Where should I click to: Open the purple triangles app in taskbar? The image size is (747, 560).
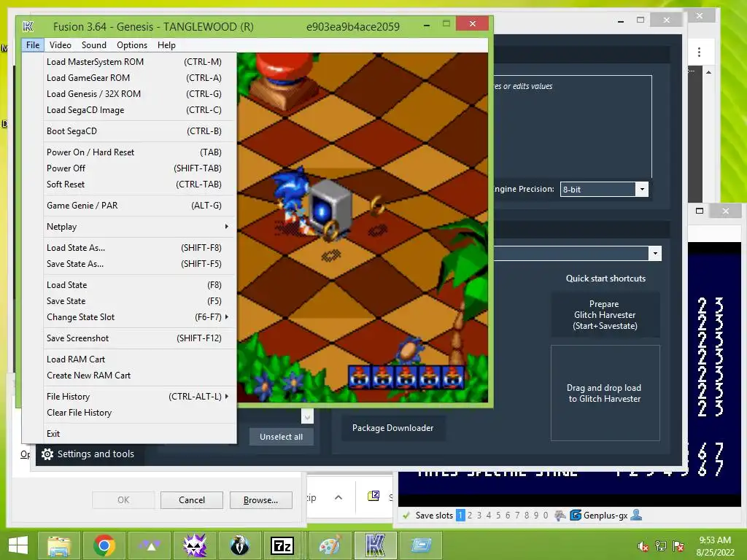click(x=150, y=545)
